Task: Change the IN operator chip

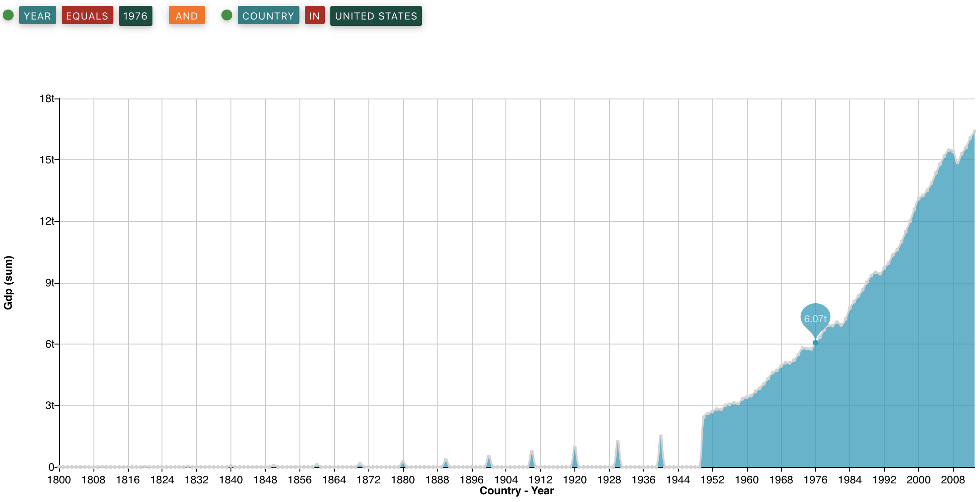Action: [x=314, y=16]
